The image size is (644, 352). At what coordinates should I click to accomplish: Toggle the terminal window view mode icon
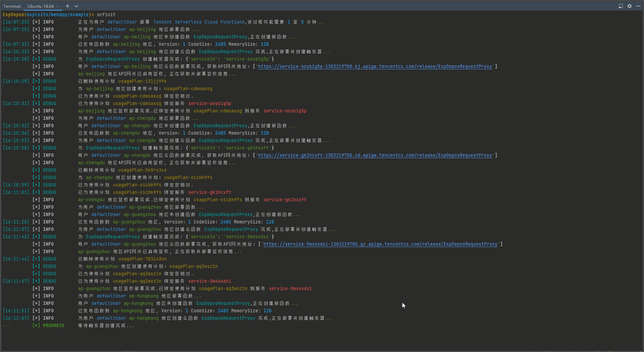[621, 6]
